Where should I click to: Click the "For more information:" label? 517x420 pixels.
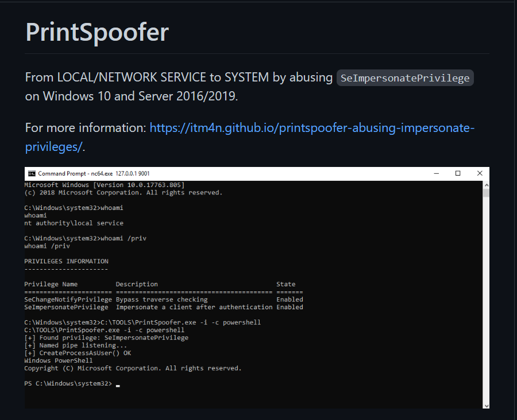[86, 128]
